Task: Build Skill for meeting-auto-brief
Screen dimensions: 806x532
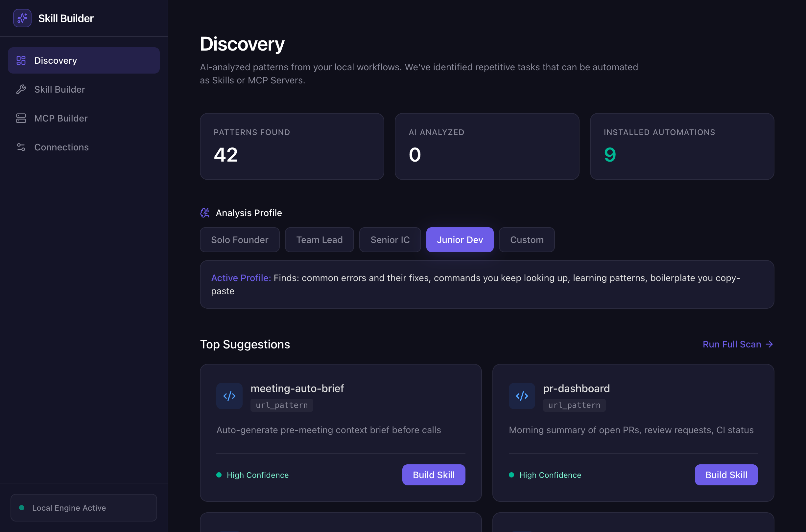Action: pos(434,475)
